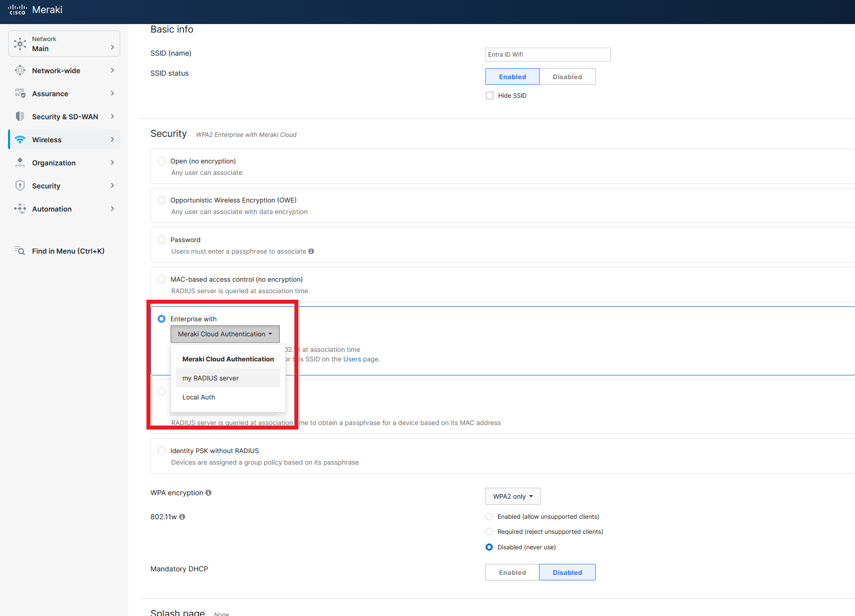Screen dimensions: 855x616
Task: Open the Automation sidebar menu
Action: 64,209
